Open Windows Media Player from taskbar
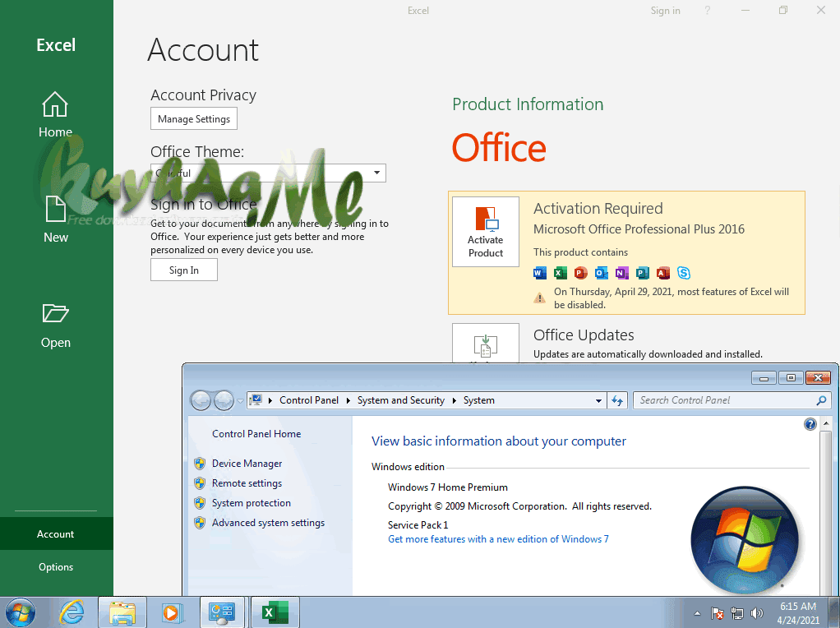This screenshot has height=628, width=840. (x=172, y=612)
